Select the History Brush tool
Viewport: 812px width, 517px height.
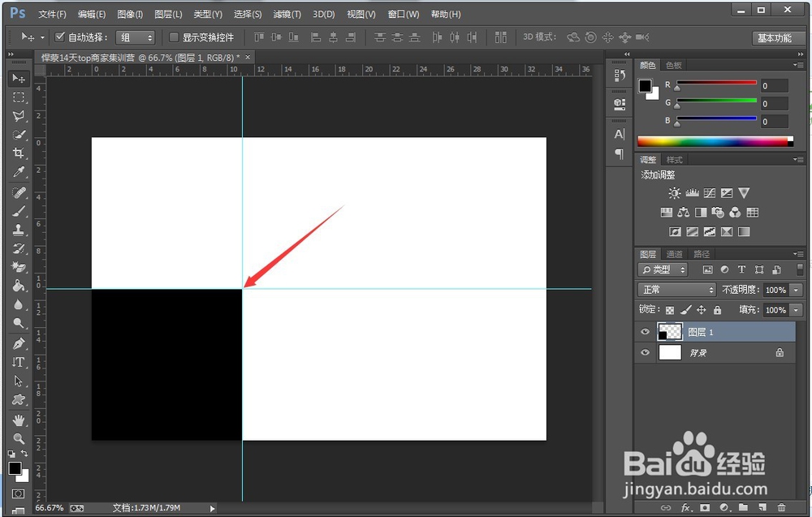(x=19, y=248)
